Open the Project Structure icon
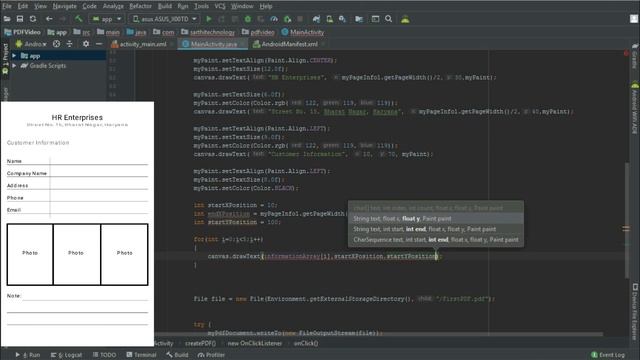This screenshot has height=360, width=640. (359, 19)
